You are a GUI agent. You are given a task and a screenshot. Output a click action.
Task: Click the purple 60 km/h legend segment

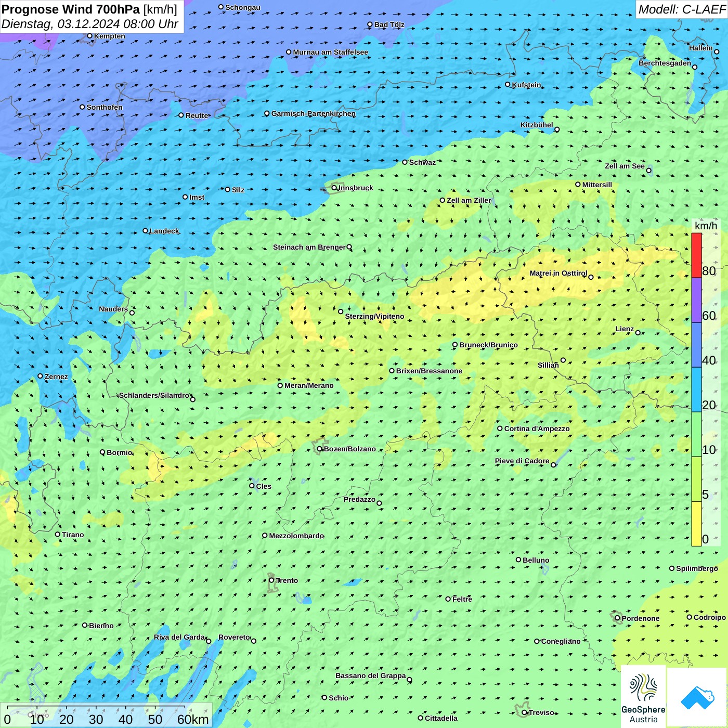[696, 300]
